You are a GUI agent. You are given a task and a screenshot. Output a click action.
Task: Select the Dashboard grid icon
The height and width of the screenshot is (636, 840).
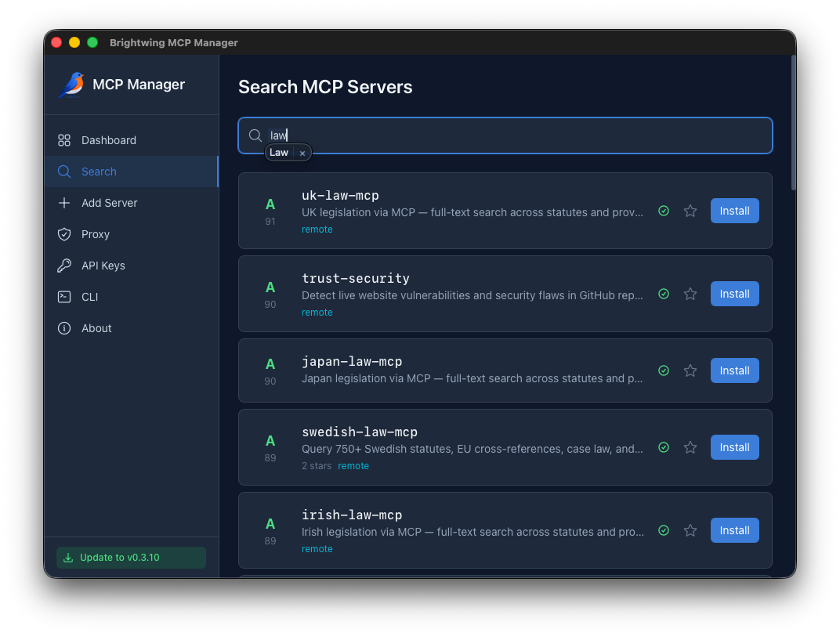pos(64,140)
